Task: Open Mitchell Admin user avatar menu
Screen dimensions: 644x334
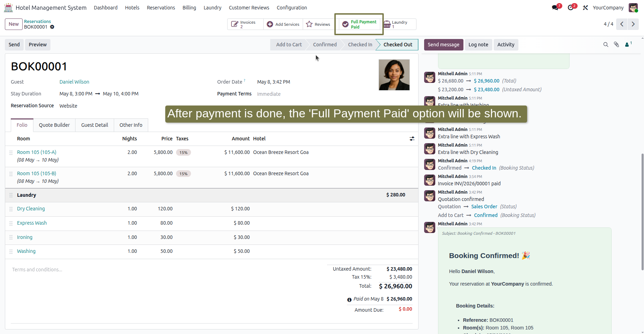Action: (633, 8)
